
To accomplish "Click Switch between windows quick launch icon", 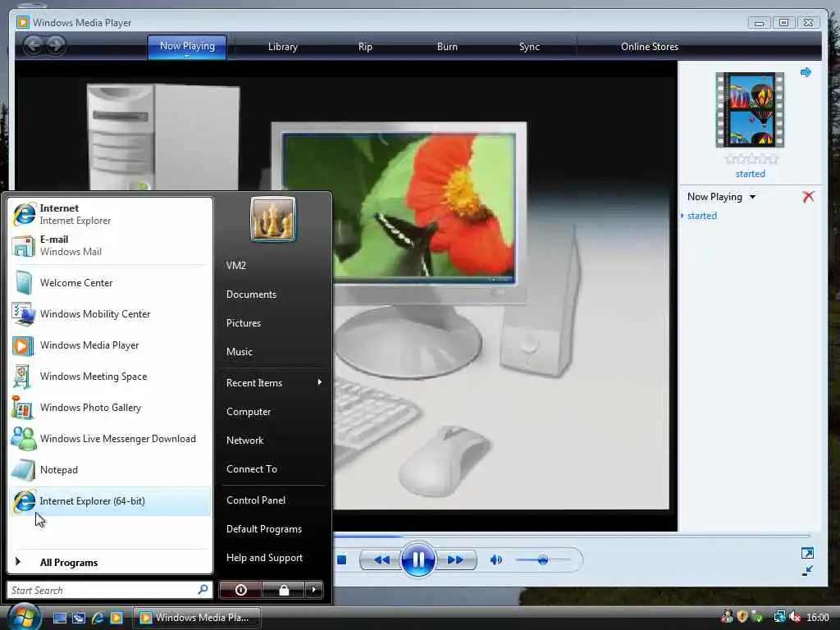I will pos(79,618).
